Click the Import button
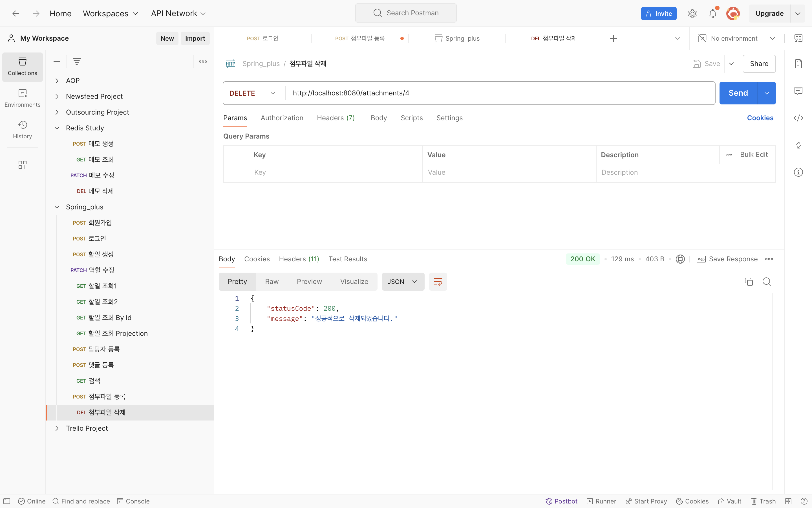The width and height of the screenshot is (812, 508). coord(195,38)
